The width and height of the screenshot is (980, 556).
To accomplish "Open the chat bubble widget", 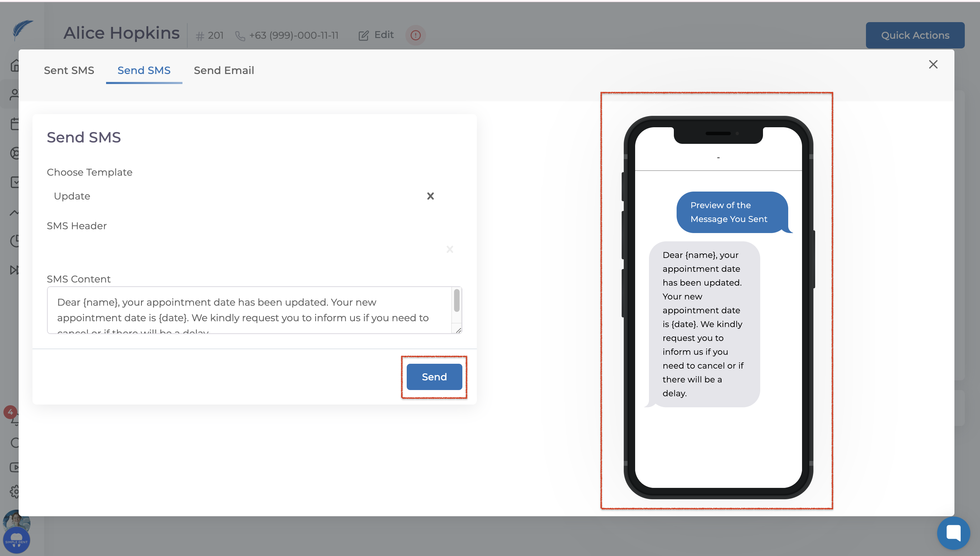I will coord(953,533).
